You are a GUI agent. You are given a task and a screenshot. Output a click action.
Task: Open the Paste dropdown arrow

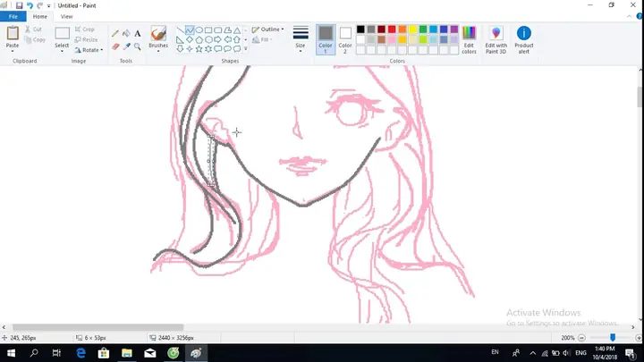13,51
